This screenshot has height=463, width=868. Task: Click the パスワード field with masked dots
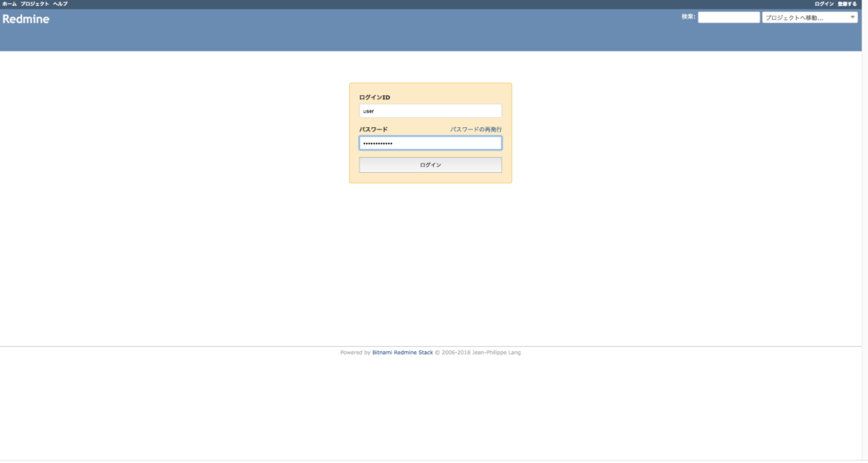click(x=430, y=143)
